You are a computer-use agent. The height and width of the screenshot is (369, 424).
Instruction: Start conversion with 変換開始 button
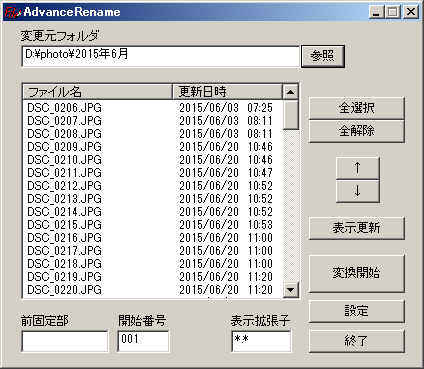pyautogui.click(x=356, y=274)
